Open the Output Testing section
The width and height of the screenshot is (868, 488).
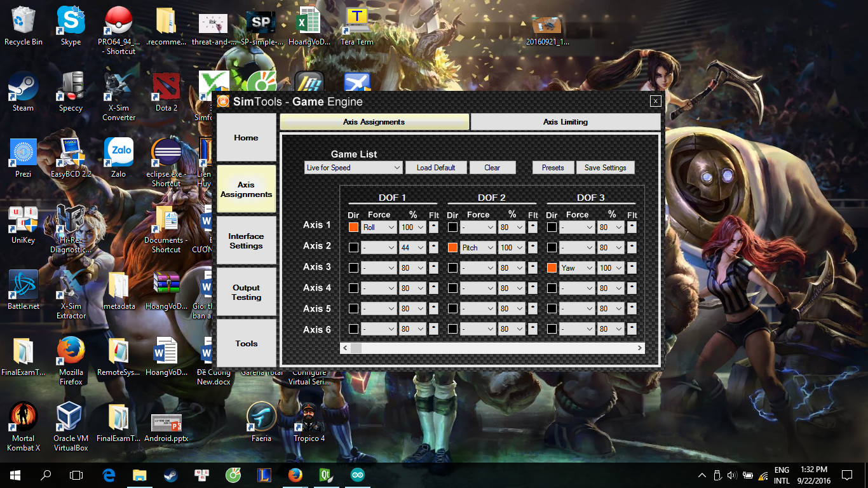(246, 292)
